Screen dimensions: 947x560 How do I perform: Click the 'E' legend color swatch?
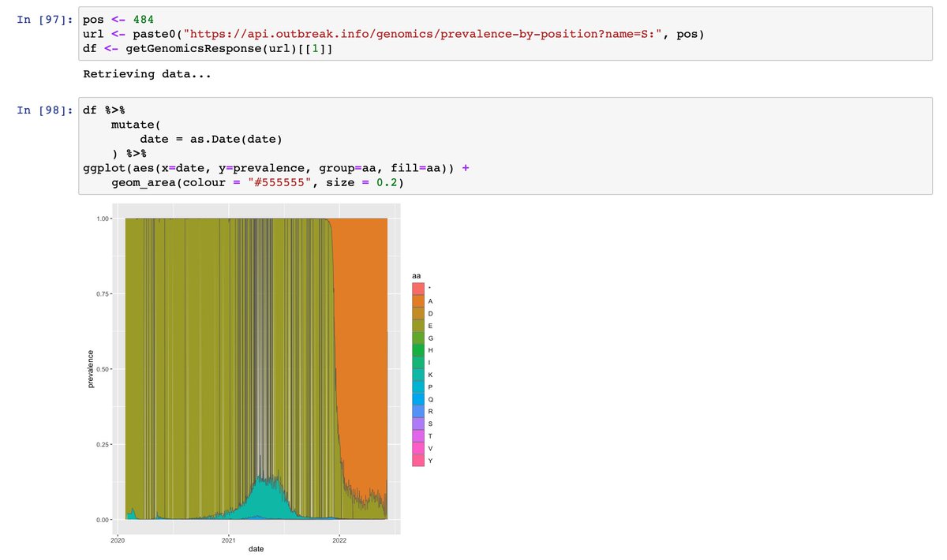click(418, 326)
